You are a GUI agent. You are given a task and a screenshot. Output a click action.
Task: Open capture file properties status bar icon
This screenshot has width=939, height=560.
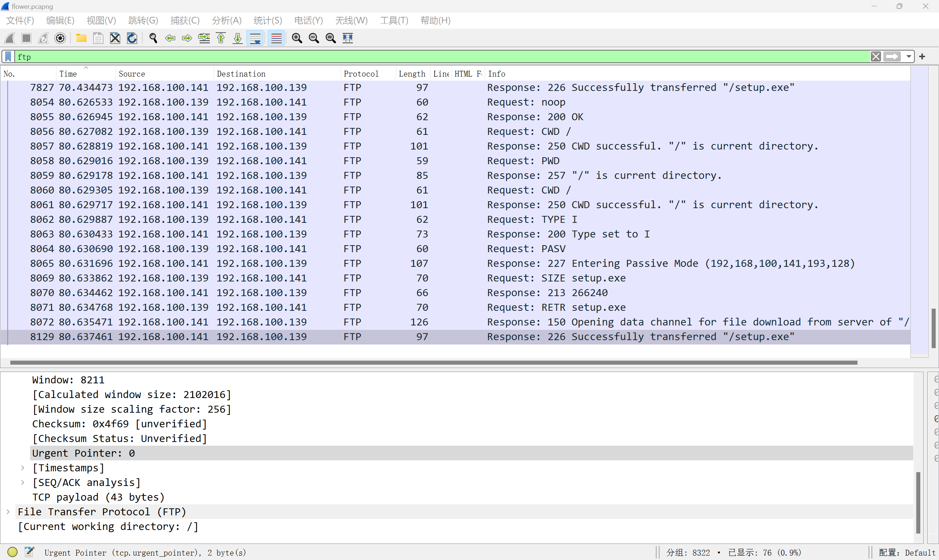click(x=29, y=552)
